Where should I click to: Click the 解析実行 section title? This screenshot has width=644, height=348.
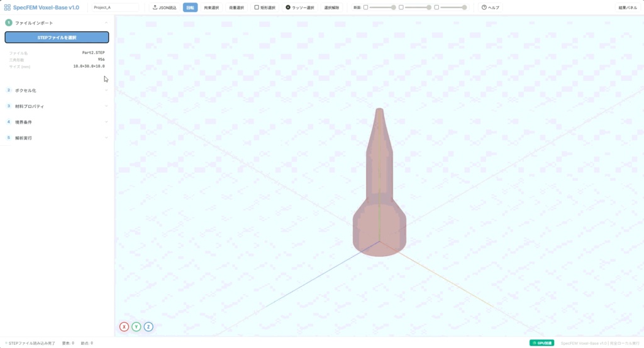[23, 138]
